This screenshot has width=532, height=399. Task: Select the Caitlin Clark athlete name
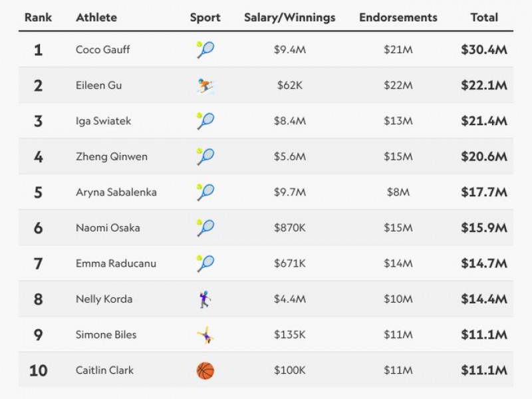point(104,370)
